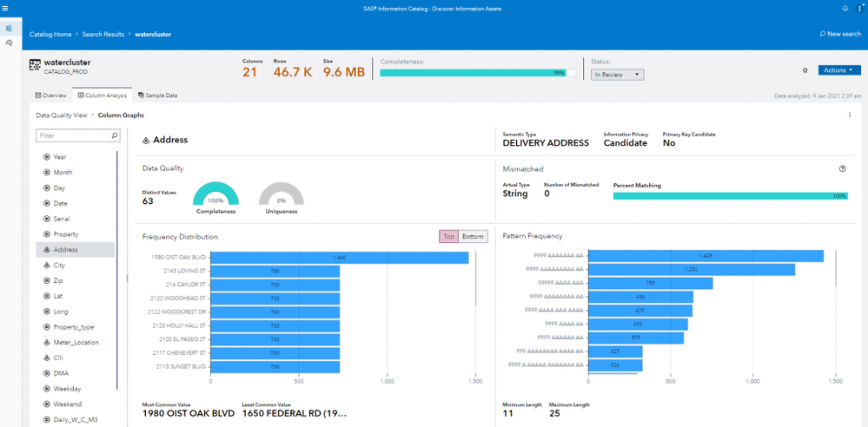This screenshot has height=427, width=868.
Task: Select the Property_type column
Action: 73,327
